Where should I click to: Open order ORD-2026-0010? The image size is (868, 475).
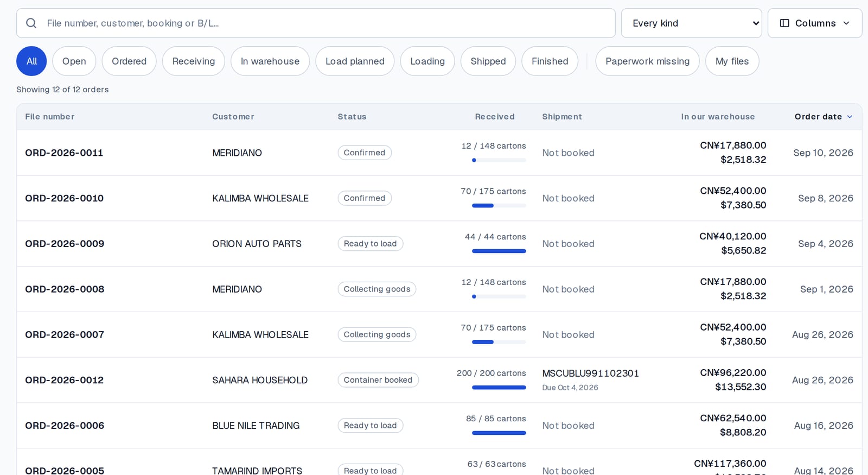pos(64,198)
